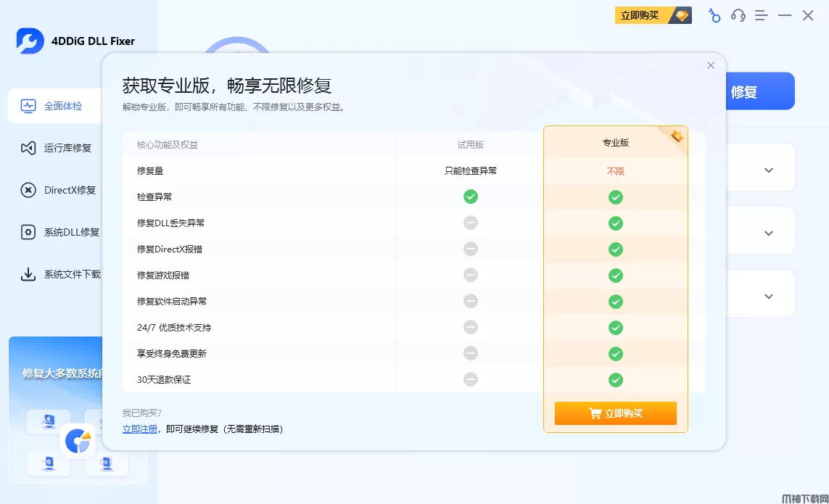Click the DirectX修复 sidebar icon
This screenshot has height=504, width=829.
coord(28,190)
